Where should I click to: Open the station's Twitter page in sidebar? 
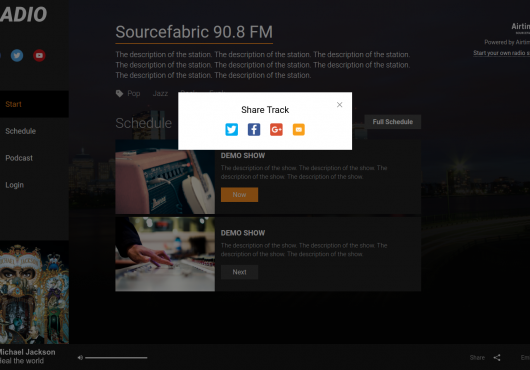pyautogui.click(x=17, y=55)
